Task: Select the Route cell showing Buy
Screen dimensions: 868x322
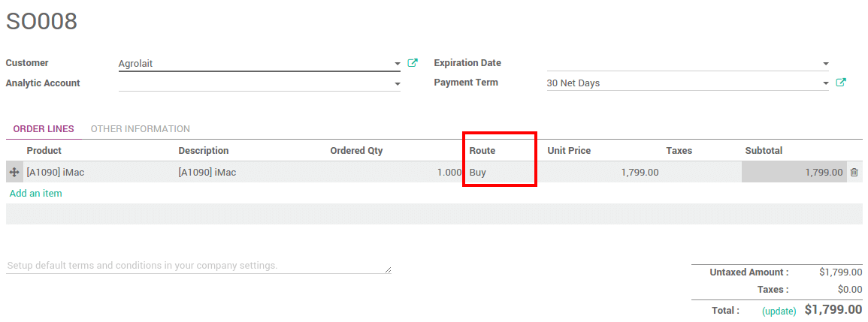Action: pyautogui.click(x=500, y=173)
